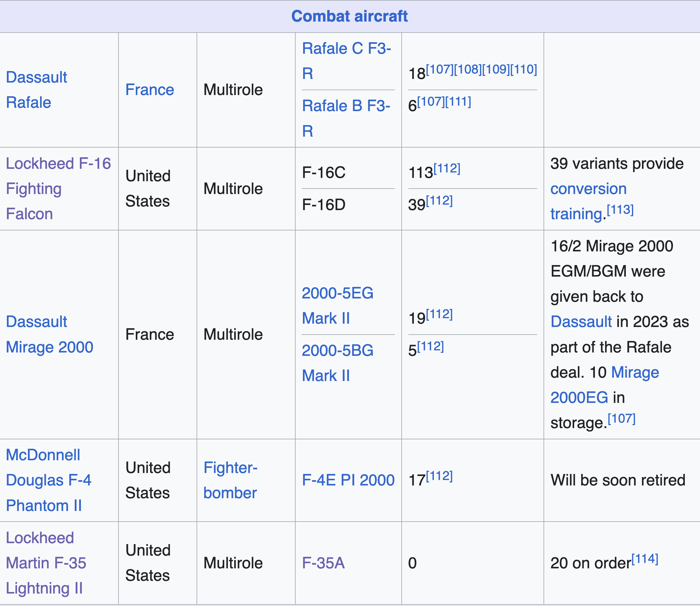Open McDonnell Douglas F-4 Phantom II link

click(48, 480)
